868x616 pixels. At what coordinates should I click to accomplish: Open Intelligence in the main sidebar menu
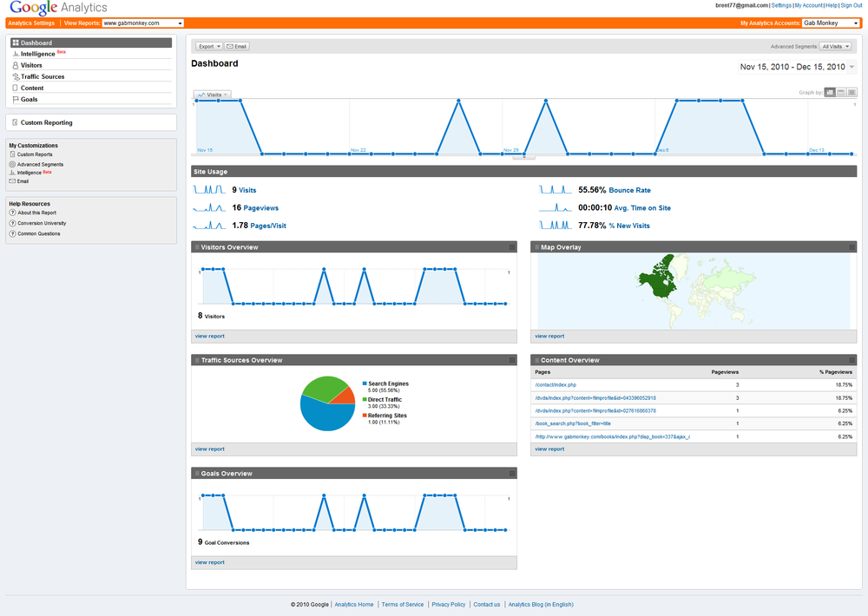pyautogui.click(x=37, y=55)
